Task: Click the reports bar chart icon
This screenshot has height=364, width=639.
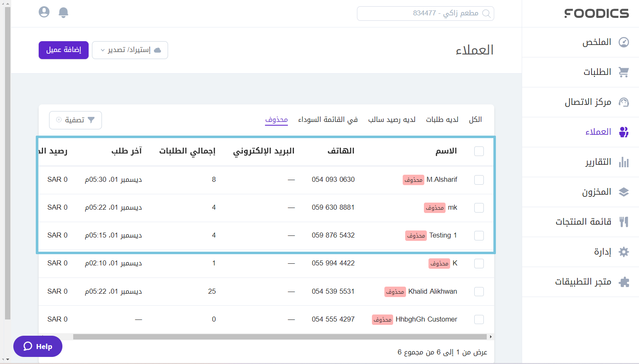Action: click(x=624, y=162)
